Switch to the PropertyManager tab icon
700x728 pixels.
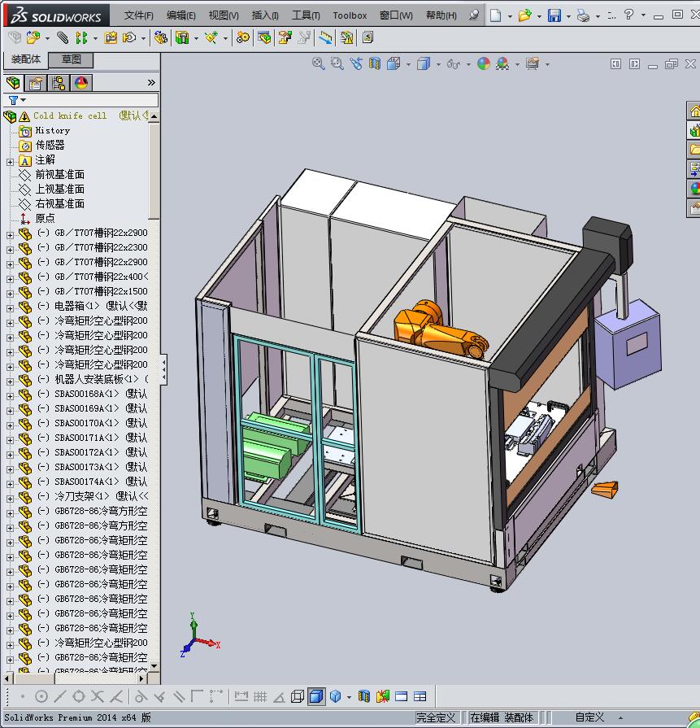[x=36, y=83]
